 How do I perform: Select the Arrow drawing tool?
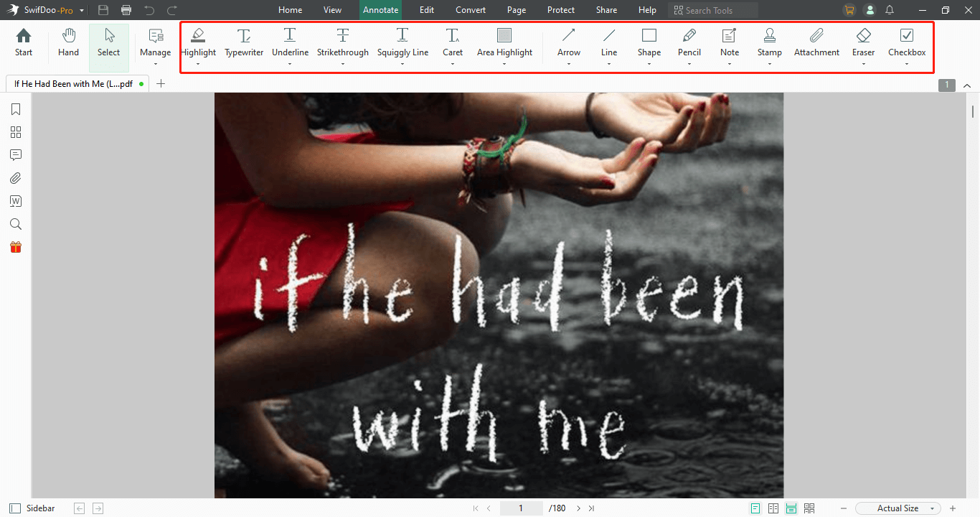[x=569, y=42]
